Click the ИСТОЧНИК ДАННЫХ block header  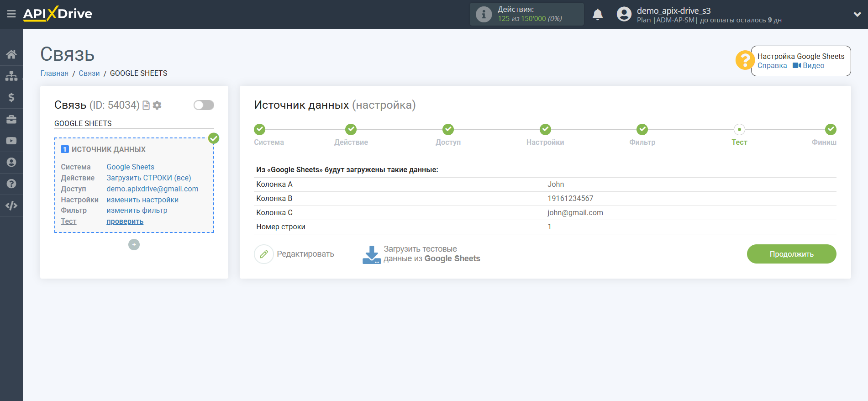point(109,149)
